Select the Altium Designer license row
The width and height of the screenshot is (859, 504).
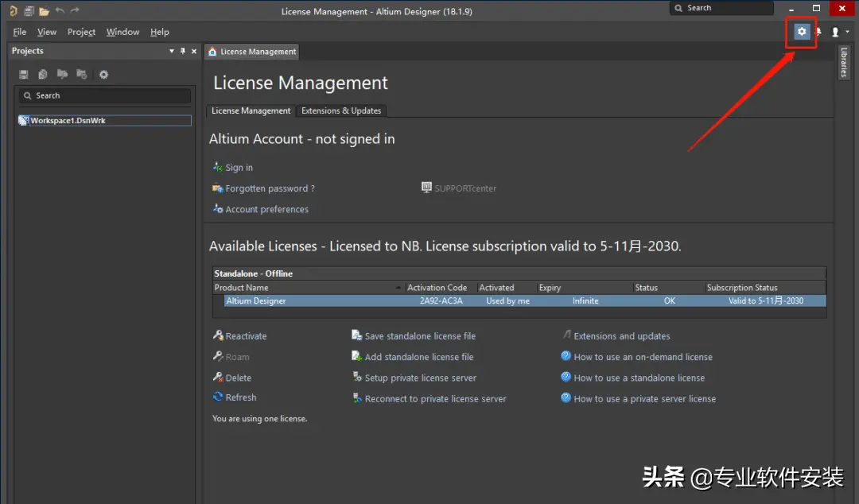[524, 300]
